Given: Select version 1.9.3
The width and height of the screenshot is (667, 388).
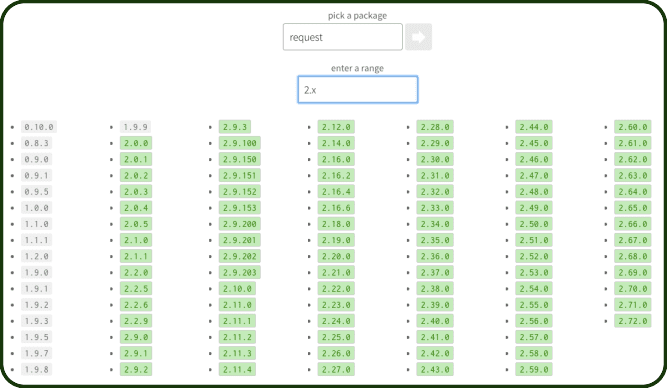Looking at the screenshot, I should tap(36, 321).
